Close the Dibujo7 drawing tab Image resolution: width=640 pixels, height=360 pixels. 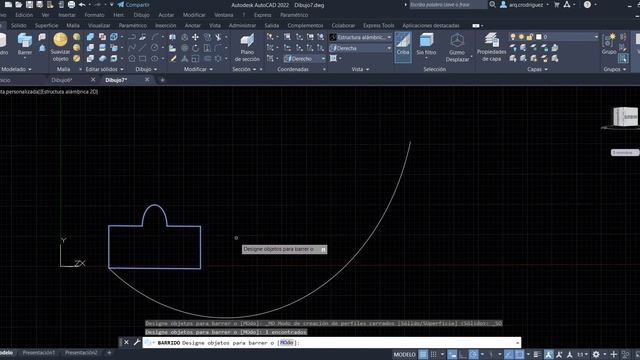click(147, 80)
